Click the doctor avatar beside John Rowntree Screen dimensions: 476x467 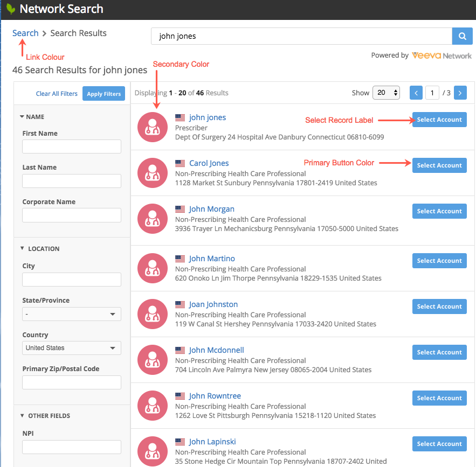(x=153, y=406)
